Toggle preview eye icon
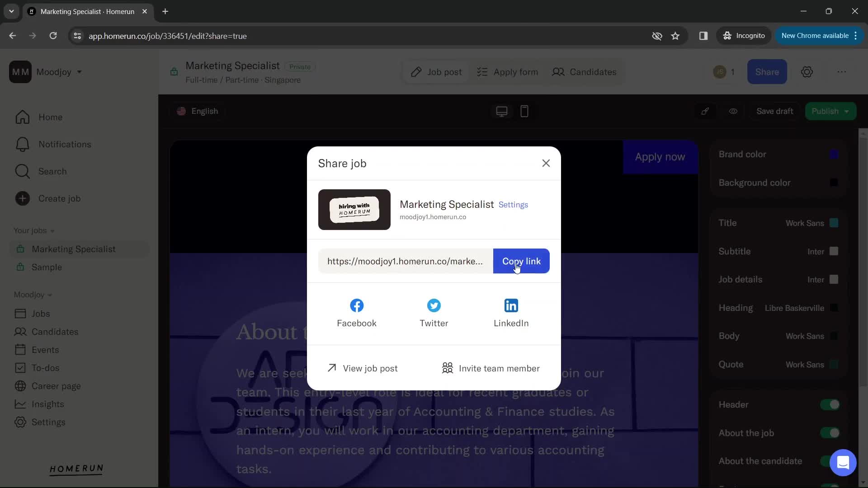 click(733, 111)
